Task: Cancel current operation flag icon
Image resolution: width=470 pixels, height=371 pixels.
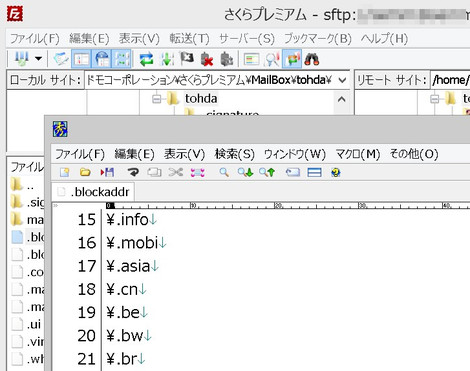Action: pos(187,59)
